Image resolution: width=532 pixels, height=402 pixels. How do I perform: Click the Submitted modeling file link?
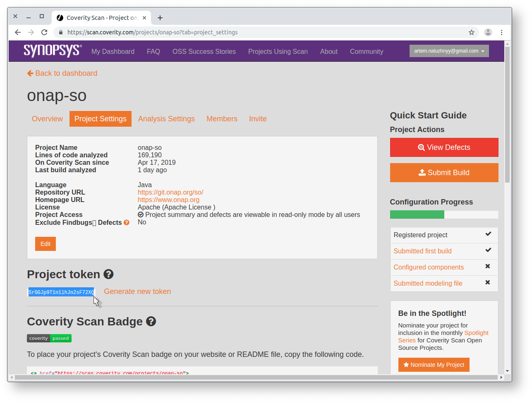click(x=428, y=283)
